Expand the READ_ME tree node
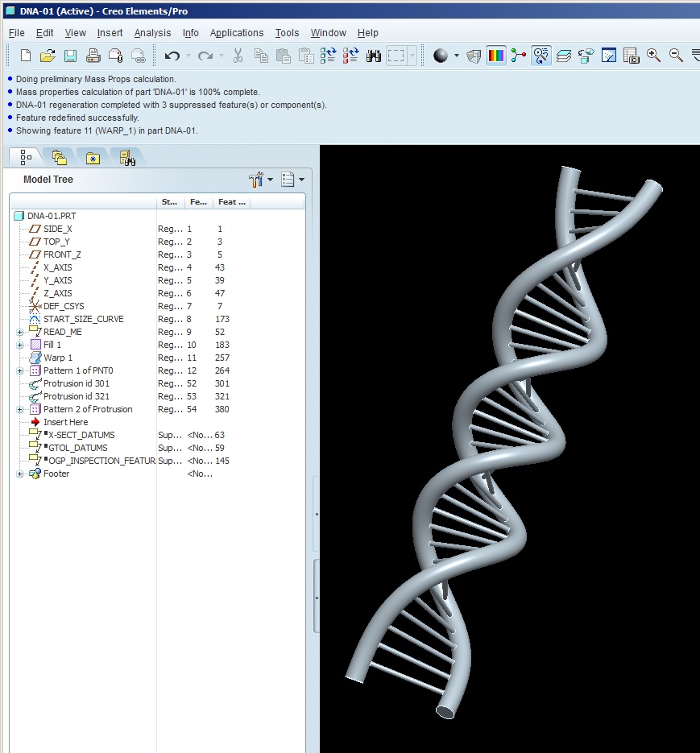 coord(19,332)
